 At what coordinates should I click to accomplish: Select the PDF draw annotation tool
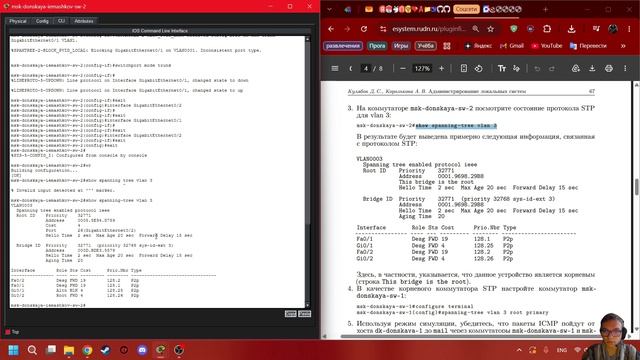tap(517, 69)
